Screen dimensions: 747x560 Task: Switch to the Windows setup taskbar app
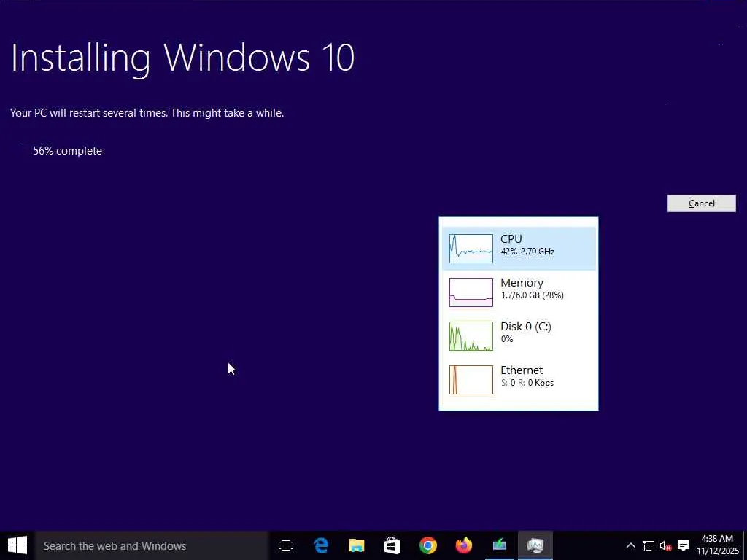click(499, 545)
